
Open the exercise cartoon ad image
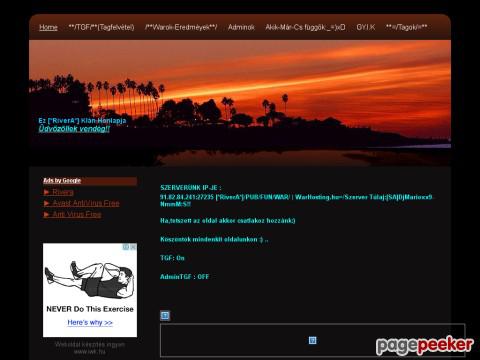89,279
